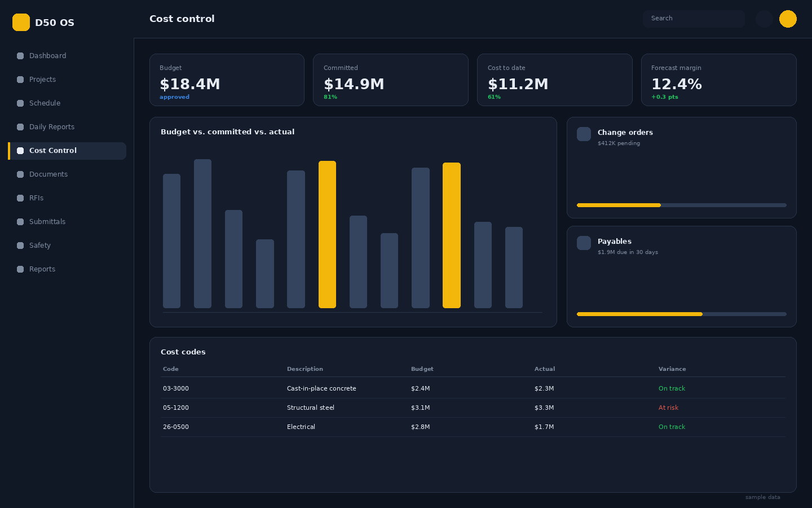Click the Search field
The height and width of the screenshot is (508, 812).
click(x=694, y=19)
